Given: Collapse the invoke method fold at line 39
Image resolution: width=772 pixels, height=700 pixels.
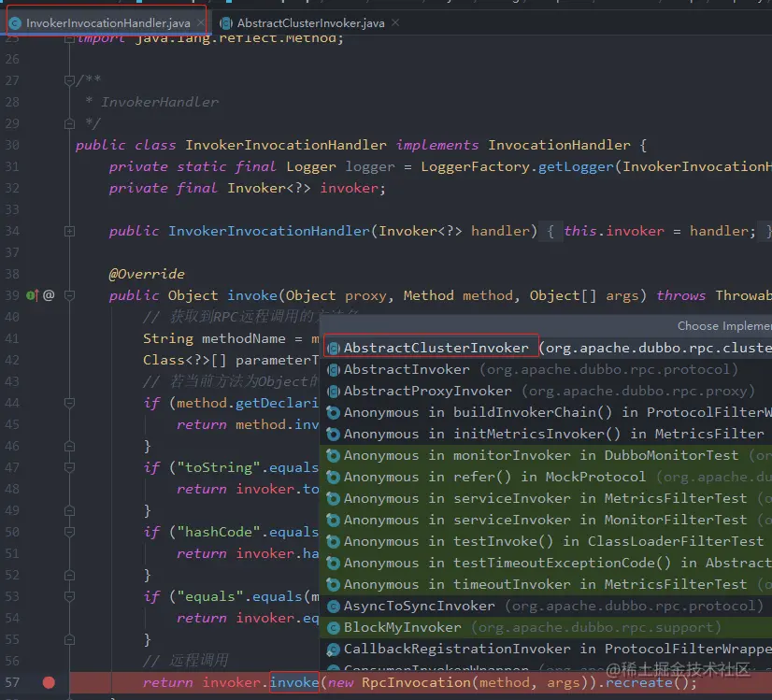Looking at the screenshot, I should pyautogui.click(x=69, y=295).
